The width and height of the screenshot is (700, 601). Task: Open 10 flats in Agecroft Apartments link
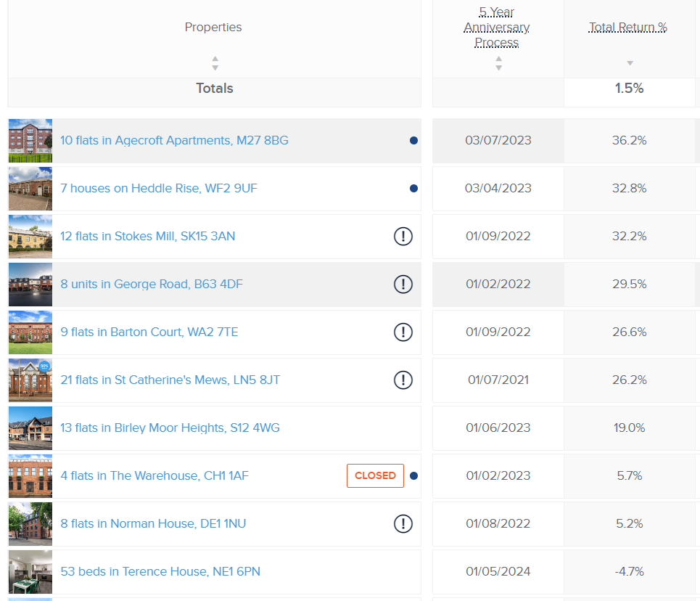(x=174, y=140)
